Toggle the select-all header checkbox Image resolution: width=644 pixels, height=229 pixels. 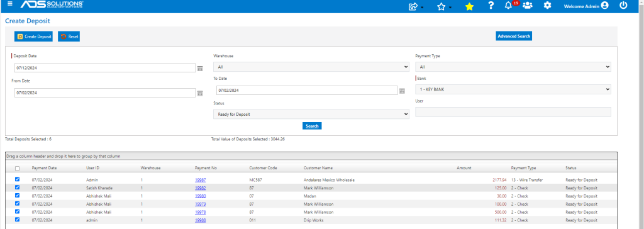[17, 168]
